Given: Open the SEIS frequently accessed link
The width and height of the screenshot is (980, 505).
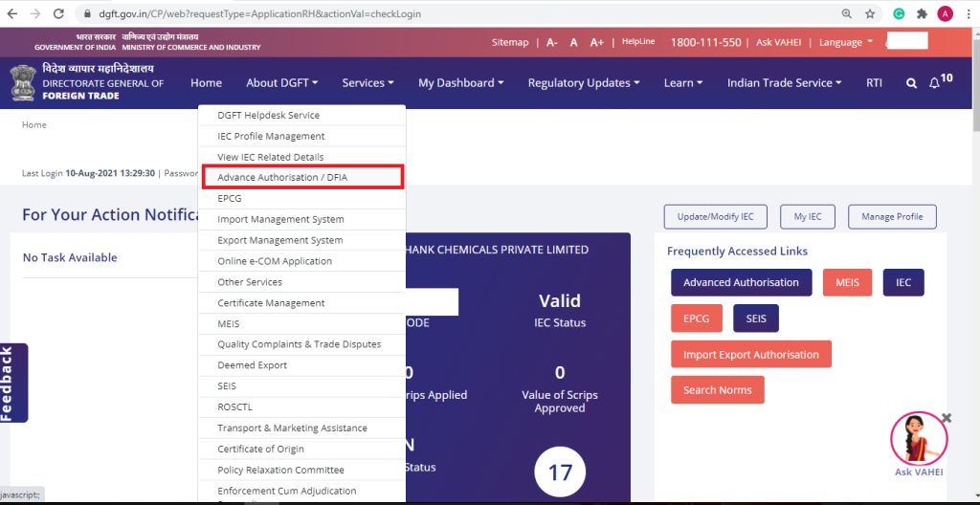Looking at the screenshot, I should tap(756, 318).
